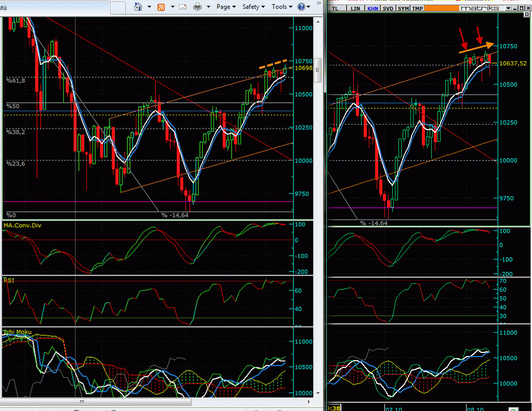Click the MA.Conv.Div indicator label

pyautogui.click(x=22, y=225)
